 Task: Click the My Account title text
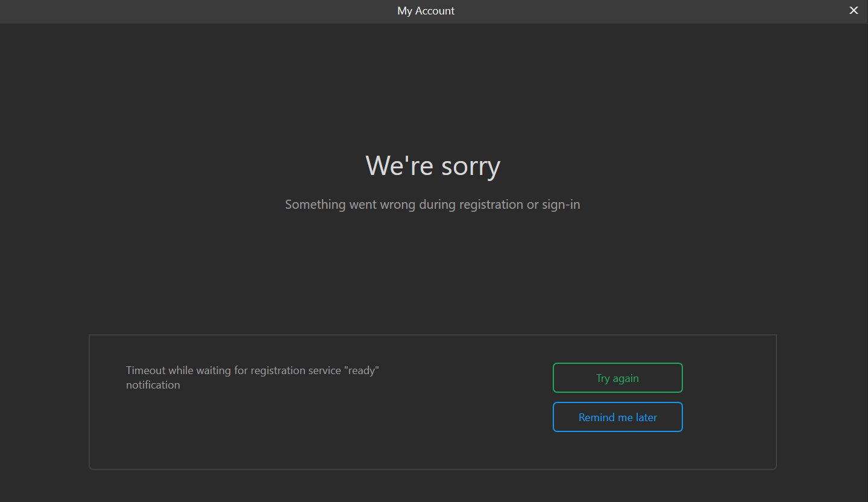[426, 11]
